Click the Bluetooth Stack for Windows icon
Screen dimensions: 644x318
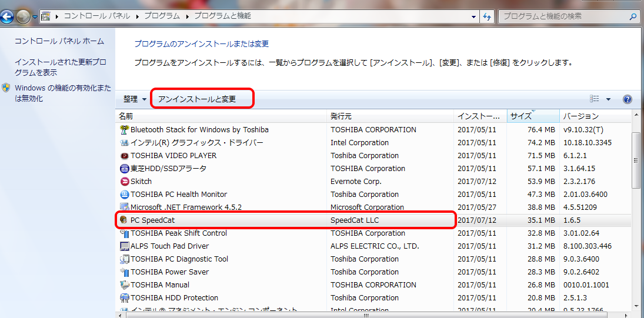(124, 130)
